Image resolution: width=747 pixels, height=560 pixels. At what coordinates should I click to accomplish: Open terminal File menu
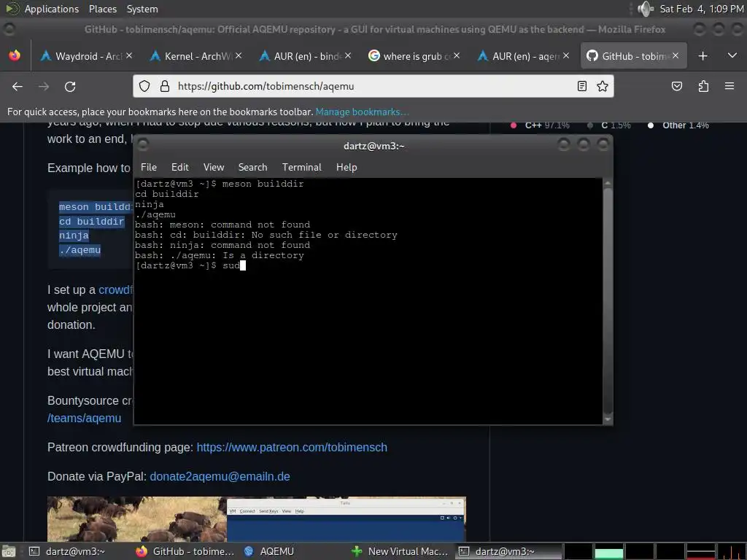pyautogui.click(x=149, y=167)
